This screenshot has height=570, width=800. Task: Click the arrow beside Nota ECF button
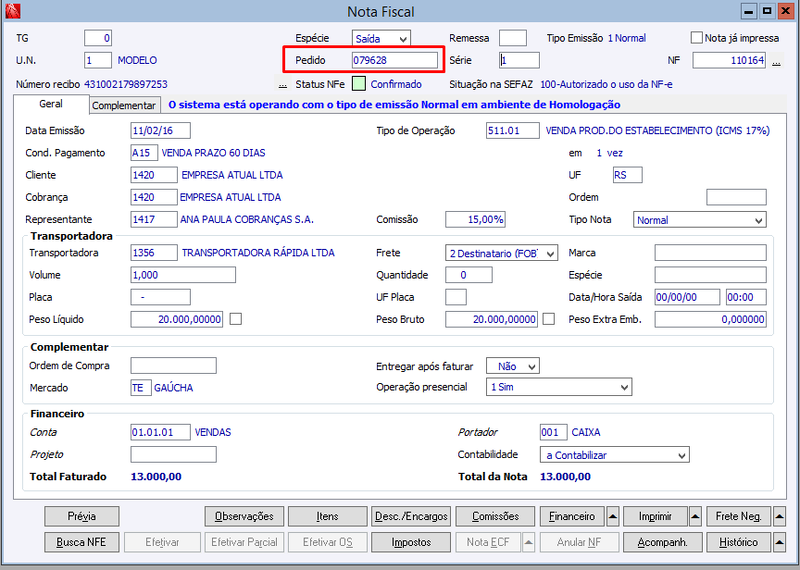point(529,542)
